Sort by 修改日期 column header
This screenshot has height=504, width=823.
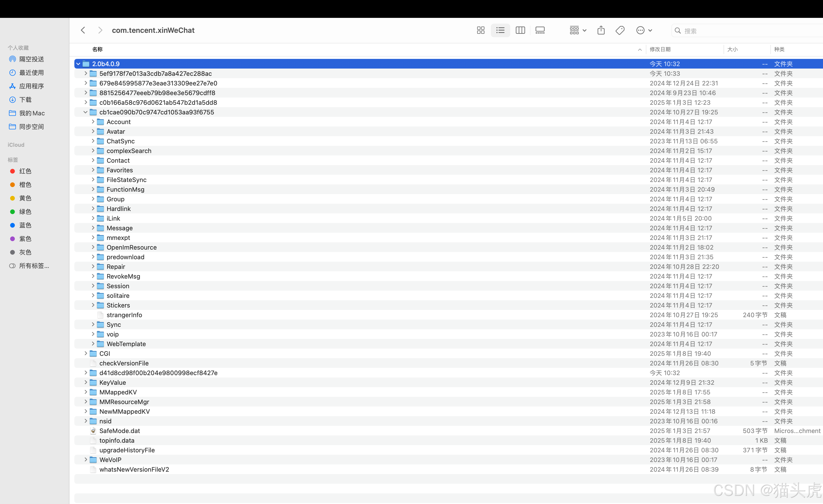coord(660,49)
